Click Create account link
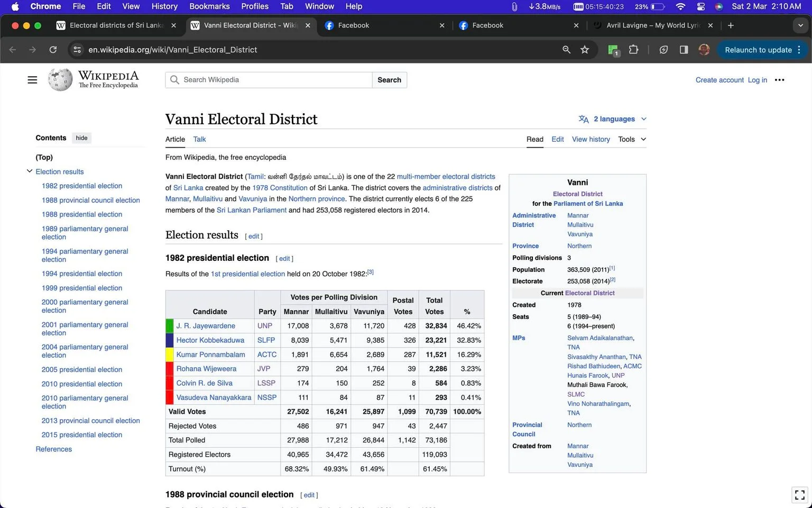The height and width of the screenshot is (508, 812). [719, 80]
